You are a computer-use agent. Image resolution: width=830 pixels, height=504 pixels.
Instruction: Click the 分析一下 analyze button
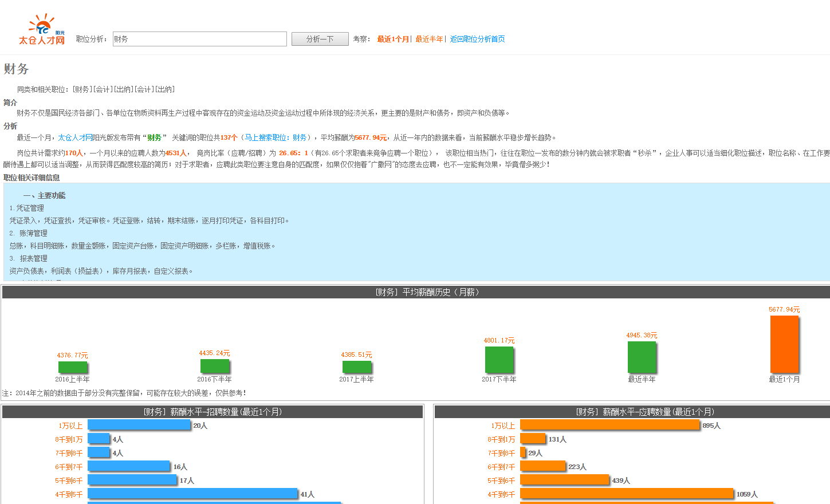click(320, 38)
